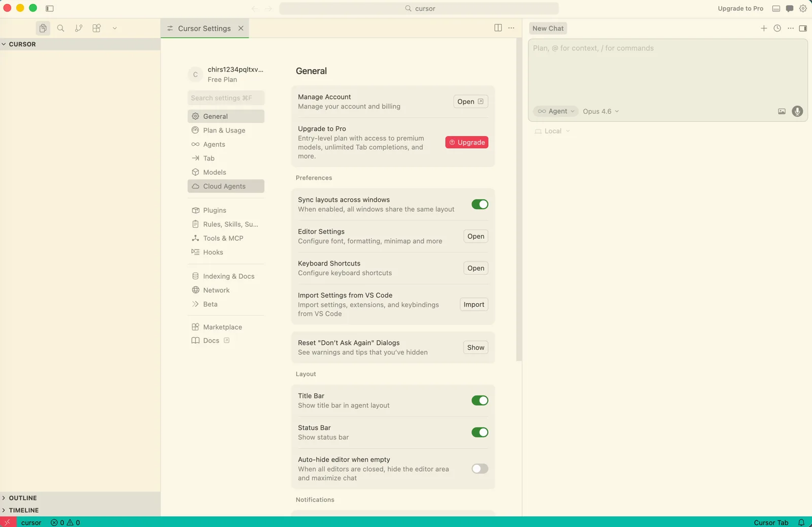Import settings from VS Code
812x527 pixels.
pyautogui.click(x=474, y=305)
